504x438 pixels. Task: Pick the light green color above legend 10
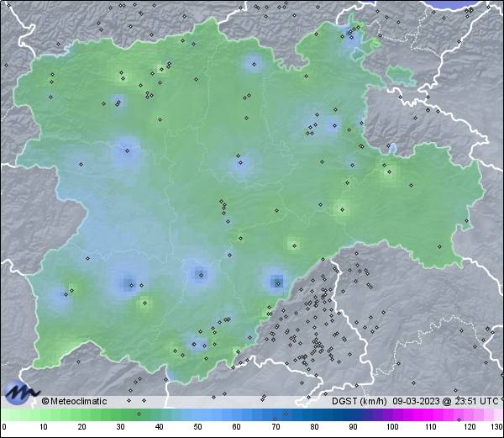(44, 414)
